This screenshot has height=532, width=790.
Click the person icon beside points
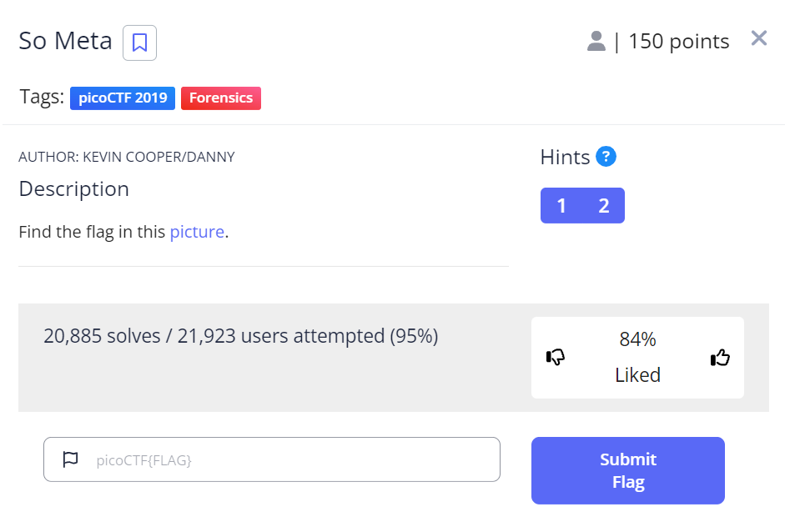(x=596, y=41)
